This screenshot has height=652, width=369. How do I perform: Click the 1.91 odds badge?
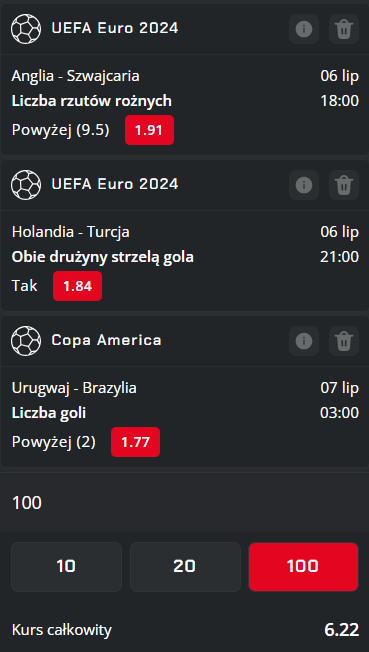point(149,130)
